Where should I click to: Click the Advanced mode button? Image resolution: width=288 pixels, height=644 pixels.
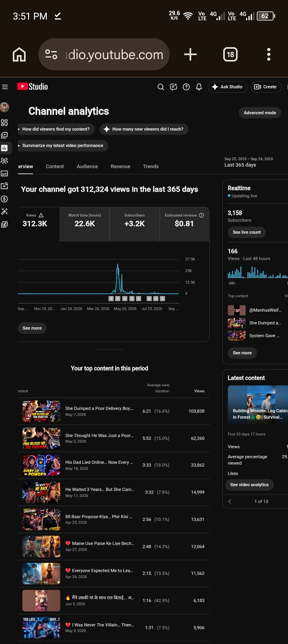pyautogui.click(x=260, y=113)
